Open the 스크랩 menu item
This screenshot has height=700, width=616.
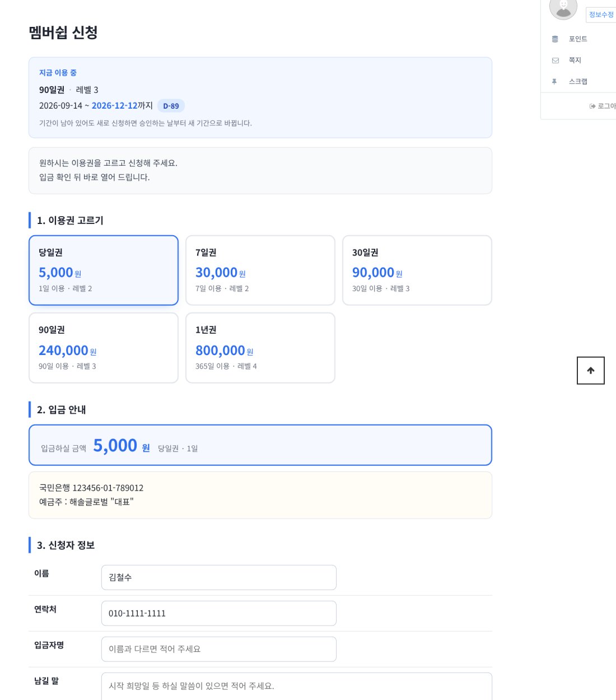point(578,82)
